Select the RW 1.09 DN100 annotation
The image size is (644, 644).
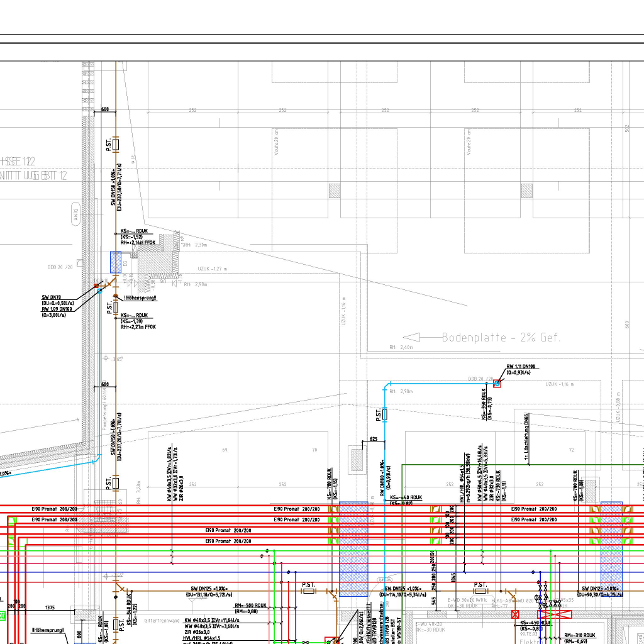click(x=57, y=309)
